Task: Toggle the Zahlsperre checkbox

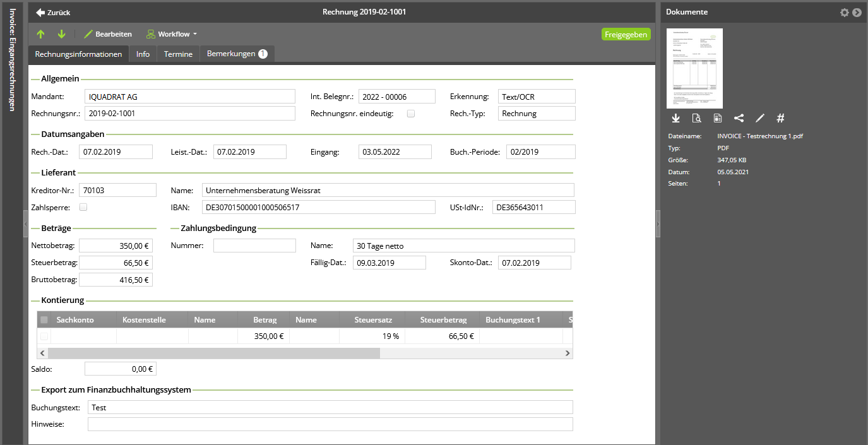Action: coord(83,207)
